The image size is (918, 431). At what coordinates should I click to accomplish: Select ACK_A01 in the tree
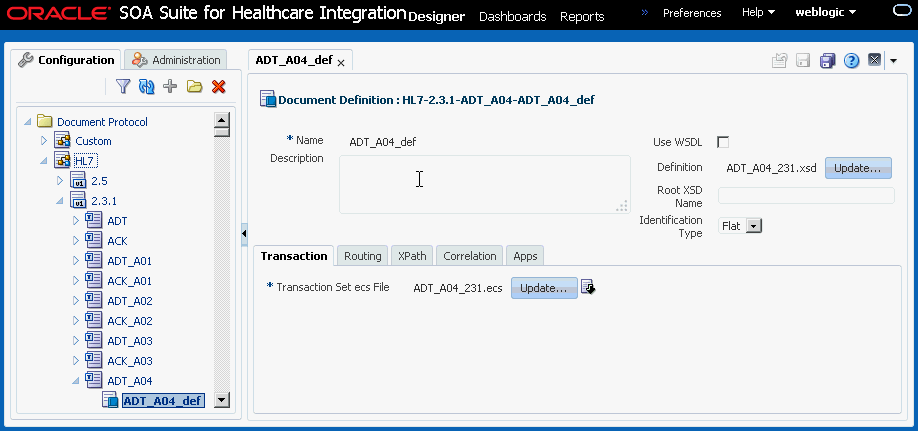[x=129, y=281]
